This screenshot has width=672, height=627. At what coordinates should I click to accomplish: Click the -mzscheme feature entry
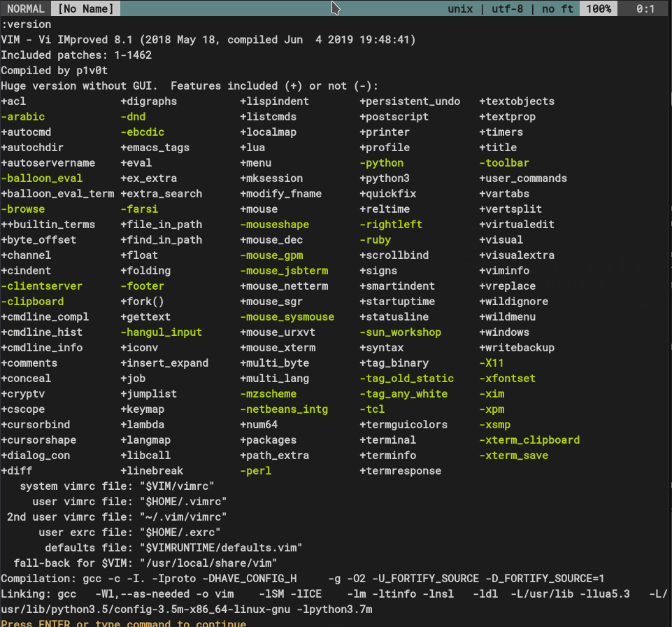[x=269, y=394]
